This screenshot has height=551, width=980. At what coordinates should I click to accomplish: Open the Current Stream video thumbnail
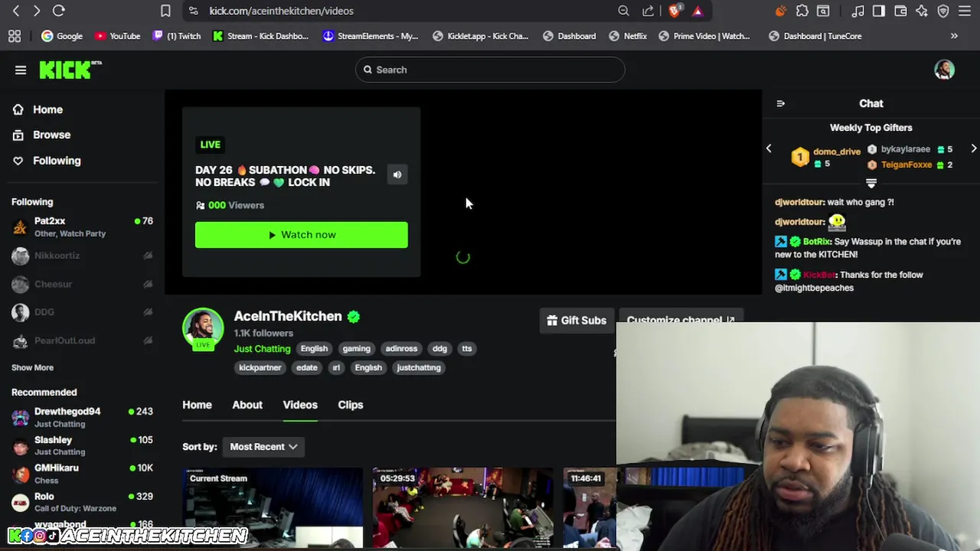[x=273, y=508]
